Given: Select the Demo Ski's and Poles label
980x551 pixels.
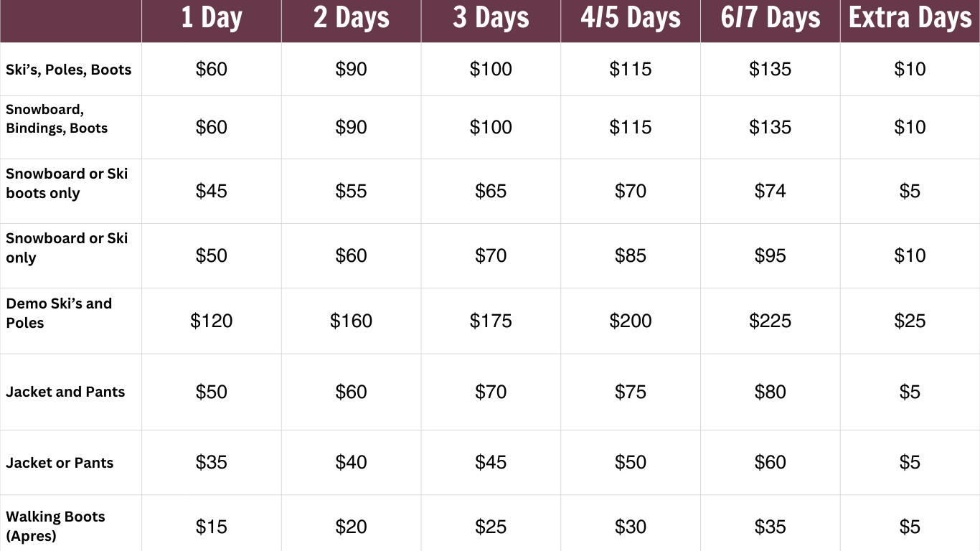Looking at the screenshot, I should point(59,313).
